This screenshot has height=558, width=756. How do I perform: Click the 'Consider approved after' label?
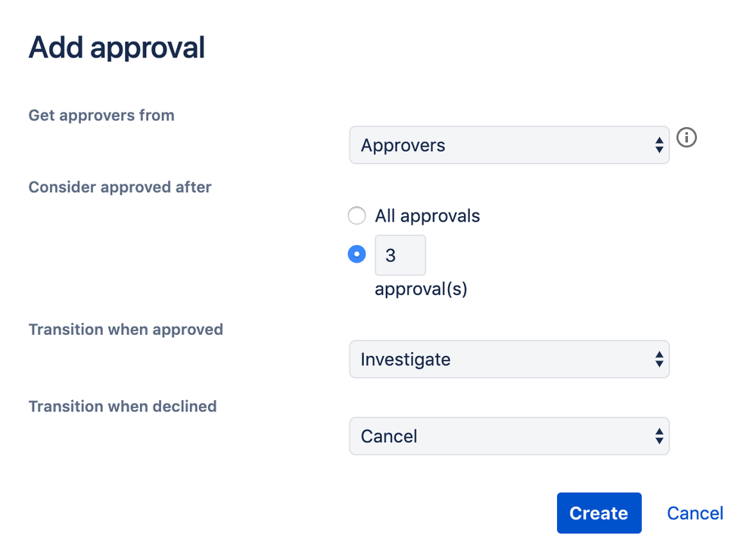120,187
